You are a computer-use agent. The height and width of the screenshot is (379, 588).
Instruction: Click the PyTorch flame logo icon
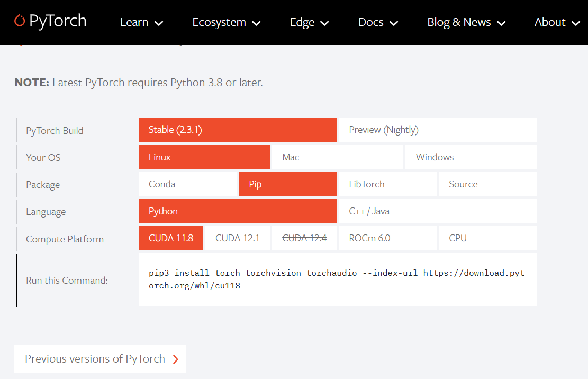20,20
